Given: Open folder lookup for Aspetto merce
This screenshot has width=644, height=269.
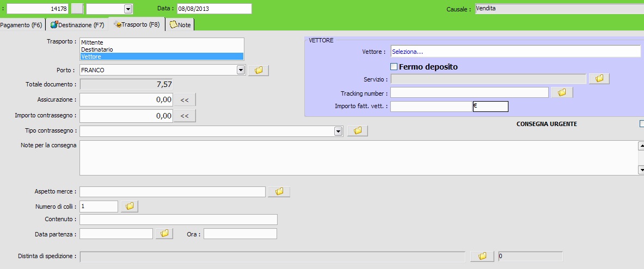Looking at the screenshot, I should (x=279, y=191).
